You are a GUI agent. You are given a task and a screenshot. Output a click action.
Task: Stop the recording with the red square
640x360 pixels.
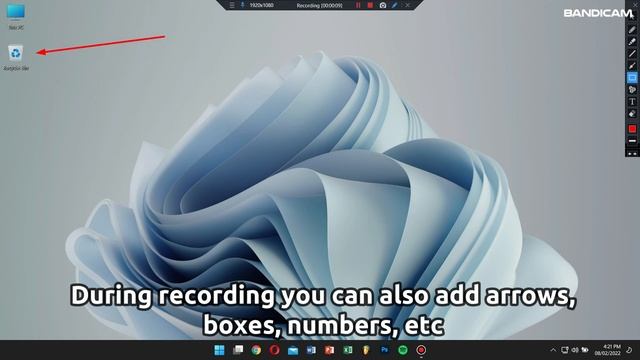pos(370,5)
